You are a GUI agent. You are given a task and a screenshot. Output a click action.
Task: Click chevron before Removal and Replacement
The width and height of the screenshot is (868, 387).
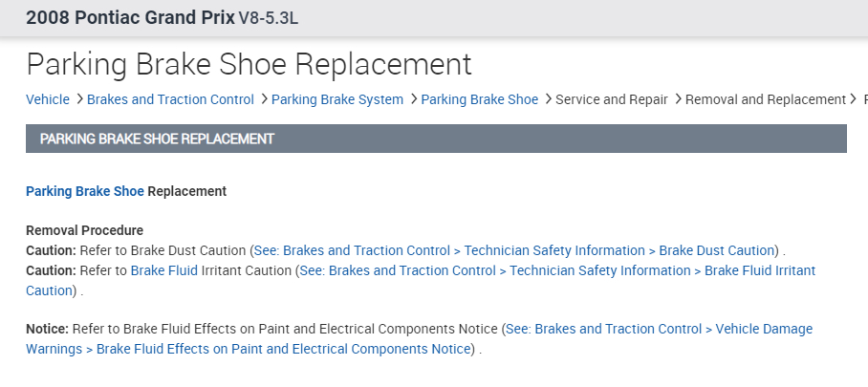(678, 99)
